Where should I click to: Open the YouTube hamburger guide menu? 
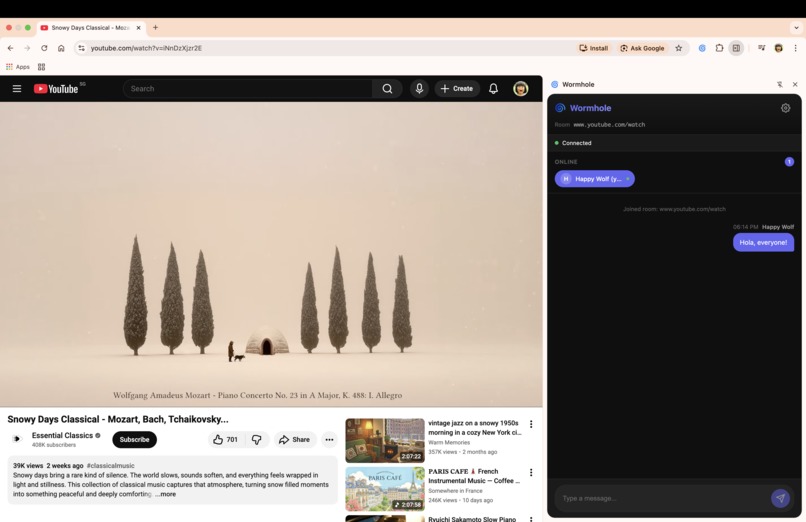(x=17, y=89)
